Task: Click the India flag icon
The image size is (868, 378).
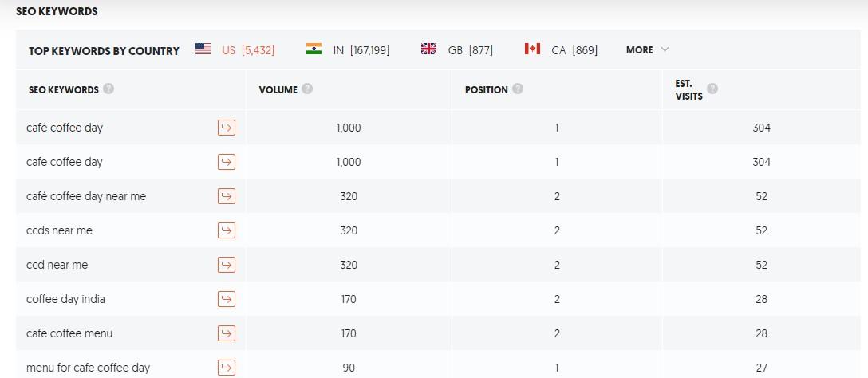Action: 314,49
